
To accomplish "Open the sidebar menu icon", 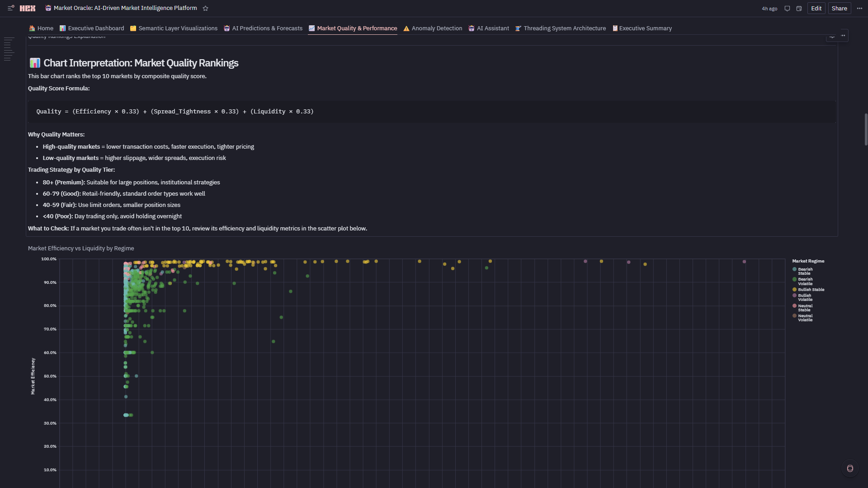I will click(11, 8).
